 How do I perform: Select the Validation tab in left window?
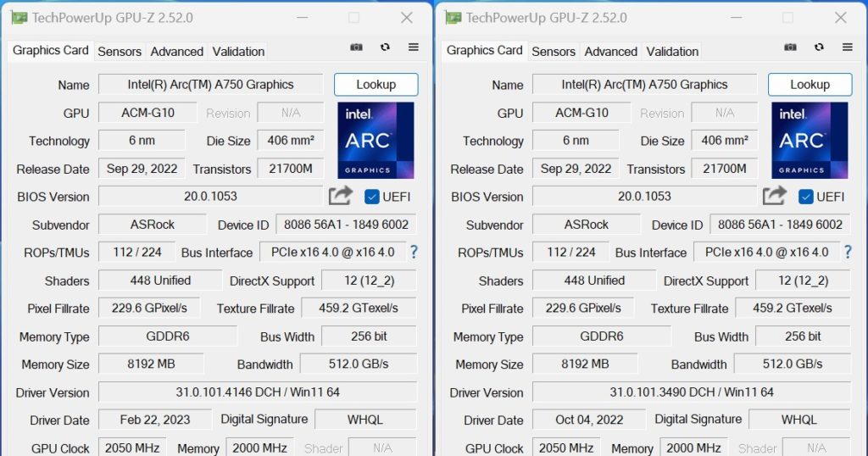[238, 52]
